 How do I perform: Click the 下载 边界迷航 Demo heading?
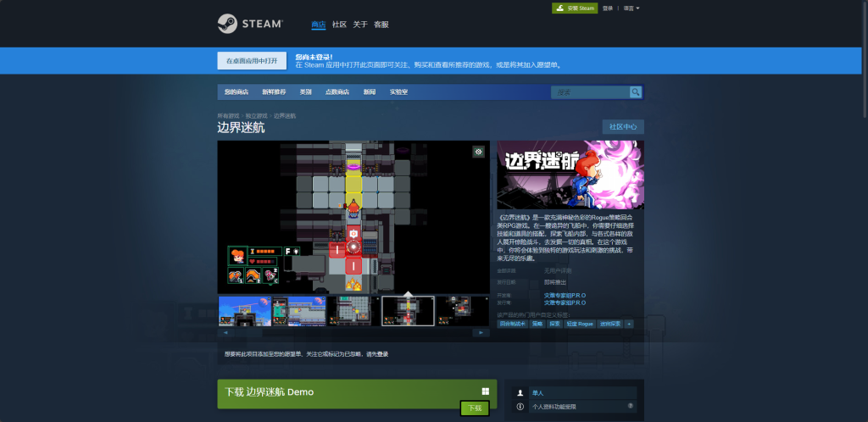[x=269, y=392]
